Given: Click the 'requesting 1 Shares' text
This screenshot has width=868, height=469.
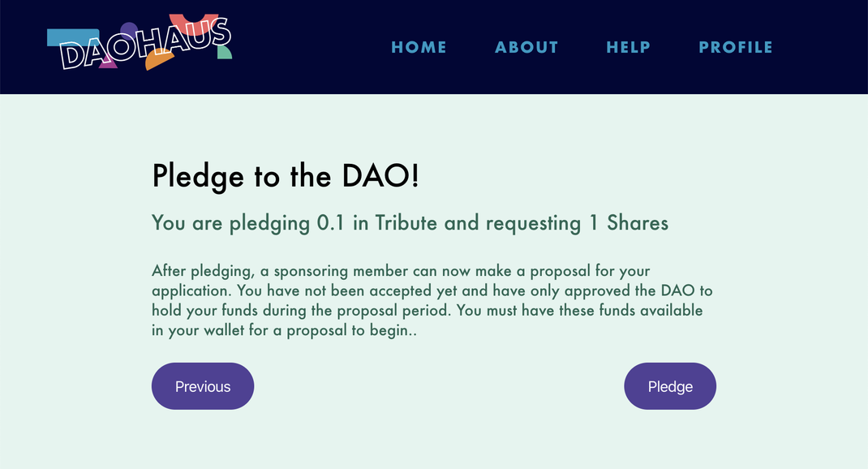Looking at the screenshot, I should [x=577, y=223].
